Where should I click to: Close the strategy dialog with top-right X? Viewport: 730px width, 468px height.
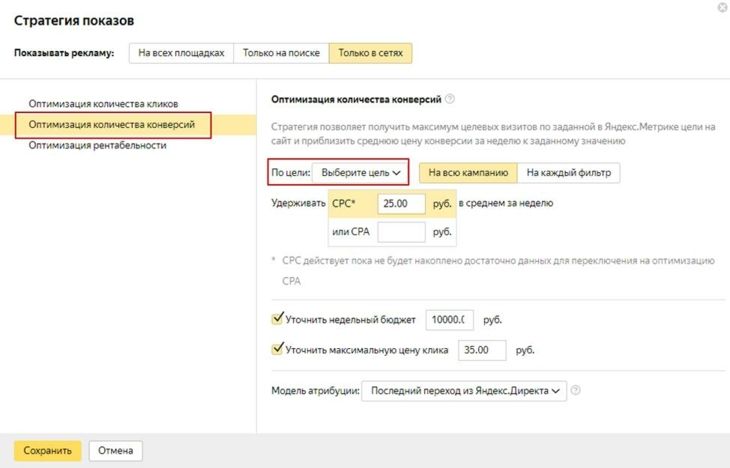(x=723, y=7)
